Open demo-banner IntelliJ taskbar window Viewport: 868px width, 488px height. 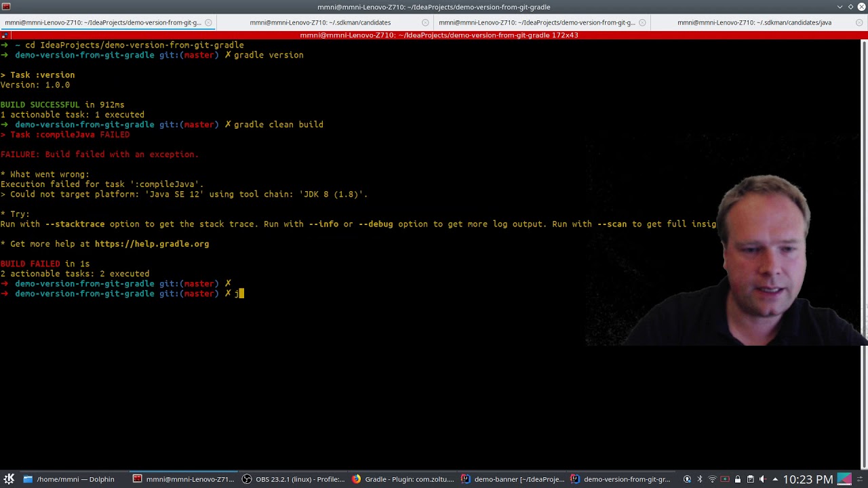pos(512,479)
